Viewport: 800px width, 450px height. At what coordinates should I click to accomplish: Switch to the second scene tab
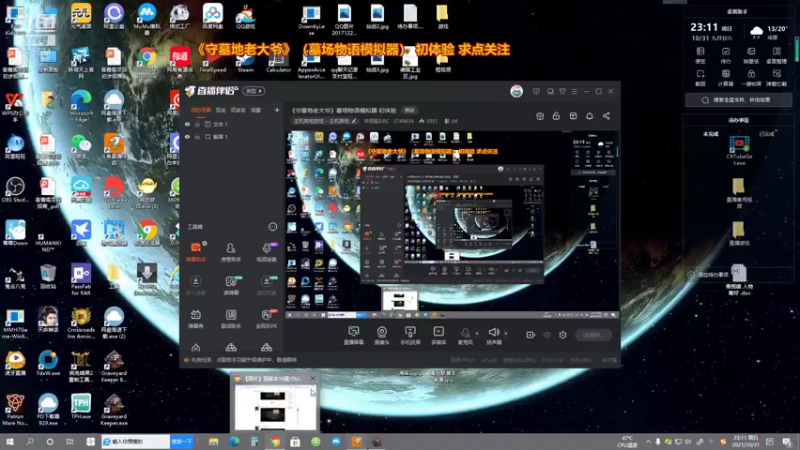pyautogui.click(x=220, y=110)
